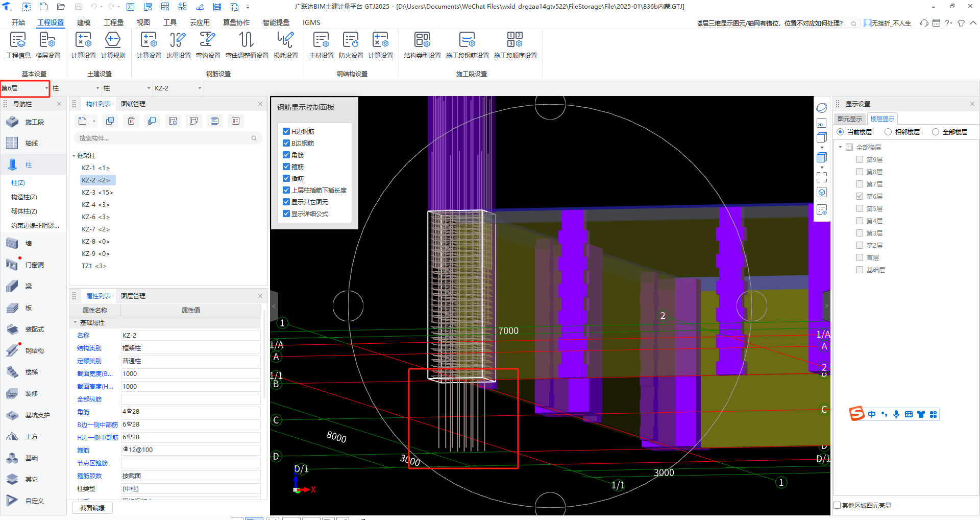Select 构造柱(Z) sub-item
The image size is (980, 520).
pos(24,197)
